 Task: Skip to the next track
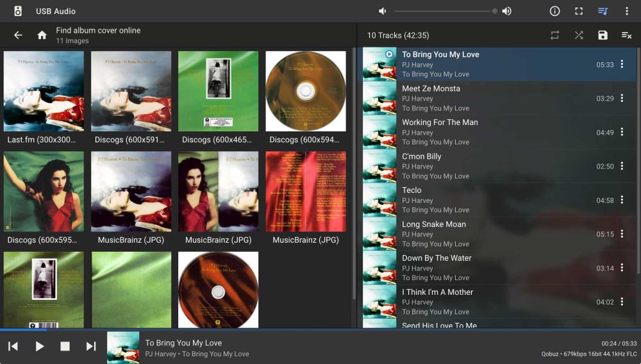tap(91, 346)
